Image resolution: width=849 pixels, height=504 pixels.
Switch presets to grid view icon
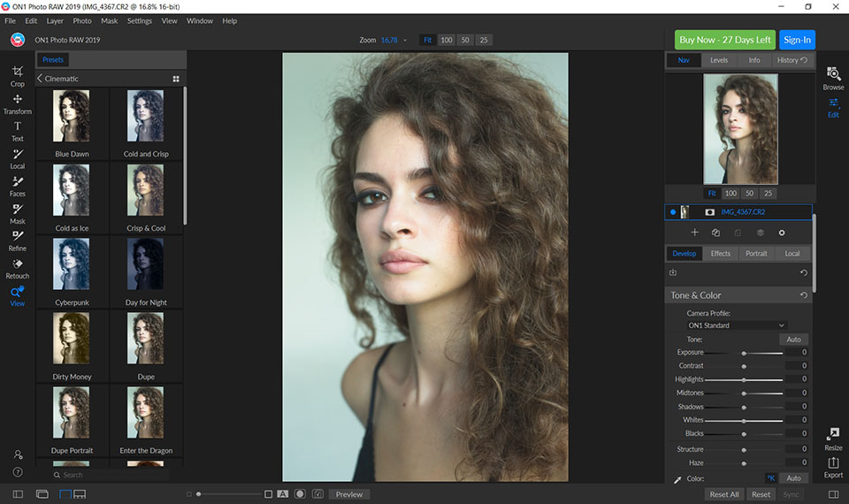(x=176, y=79)
